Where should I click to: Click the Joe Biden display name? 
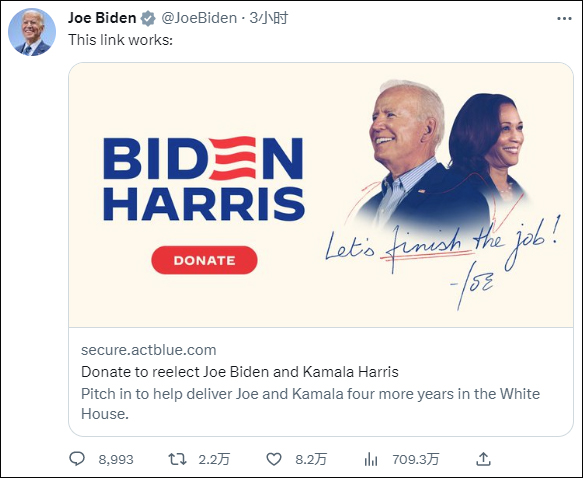[x=102, y=18]
